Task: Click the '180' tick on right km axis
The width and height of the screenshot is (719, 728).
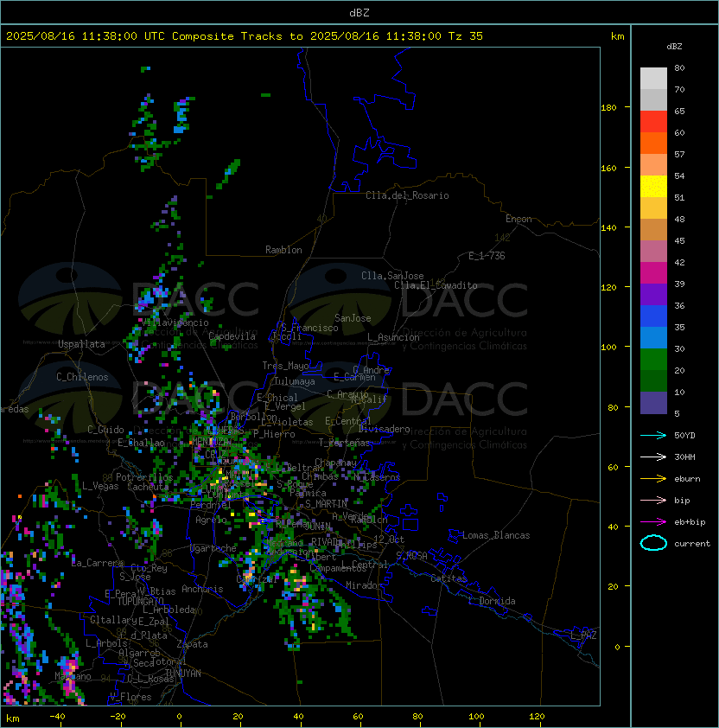Action: [x=608, y=108]
